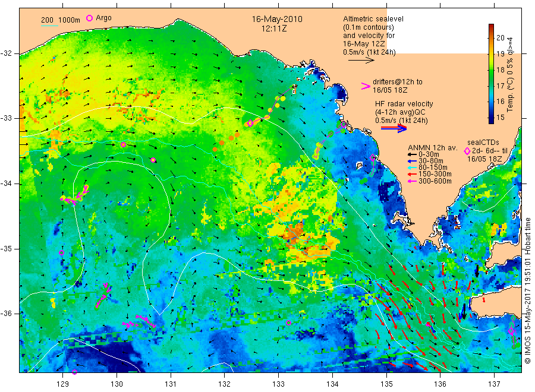535x392 pixels.
Task: Click the cyan 80-150m ANMN arrow symbol
Action: point(413,167)
